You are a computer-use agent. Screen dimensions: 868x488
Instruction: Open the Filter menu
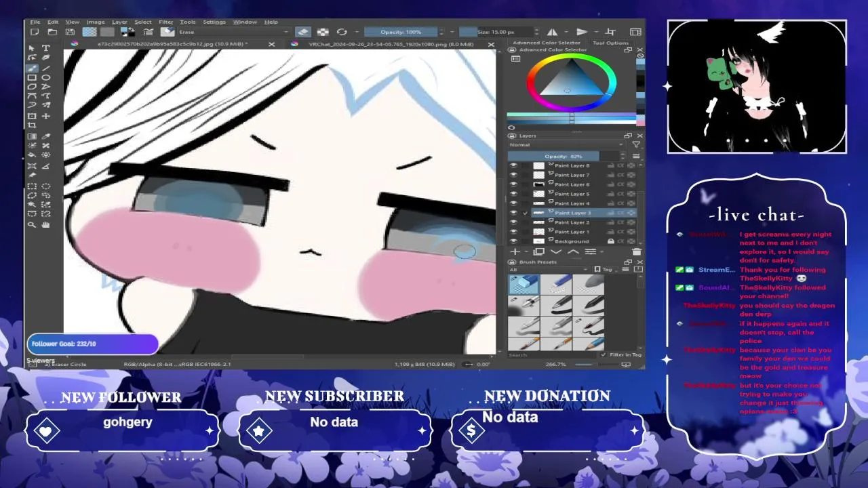point(165,22)
